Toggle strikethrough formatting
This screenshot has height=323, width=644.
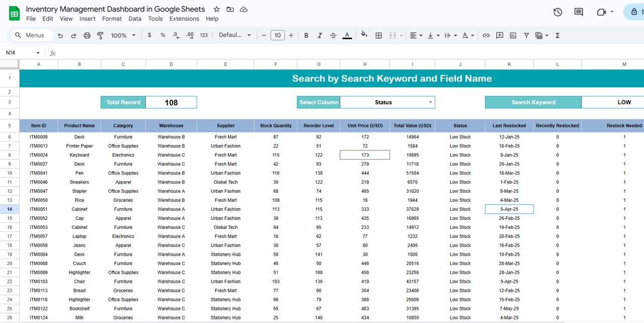click(x=333, y=35)
